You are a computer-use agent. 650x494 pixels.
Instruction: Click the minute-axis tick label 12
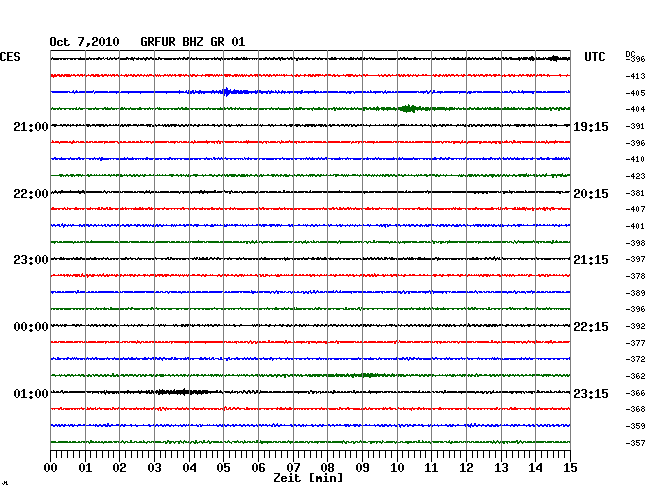click(x=466, y=468)
